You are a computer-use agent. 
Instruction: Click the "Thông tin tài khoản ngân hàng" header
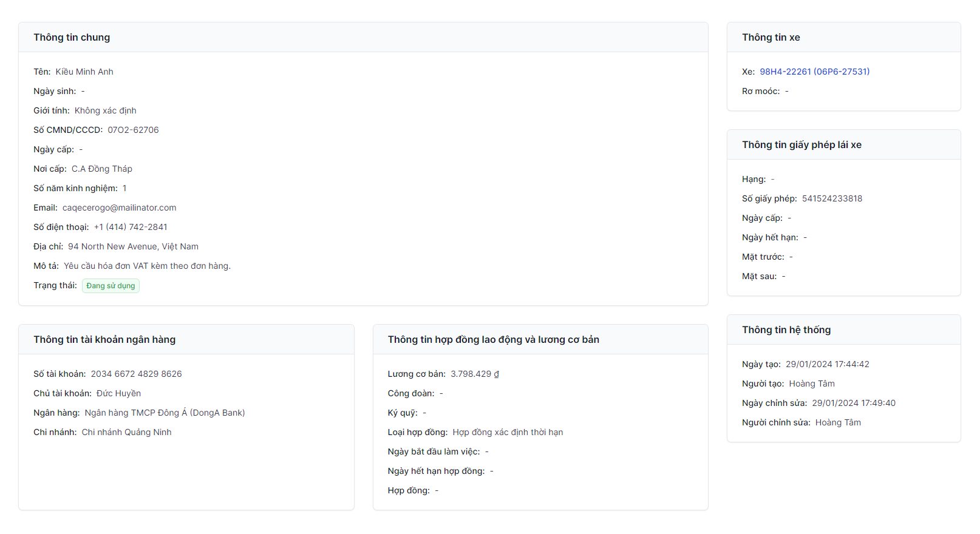(x=104, y=340)
